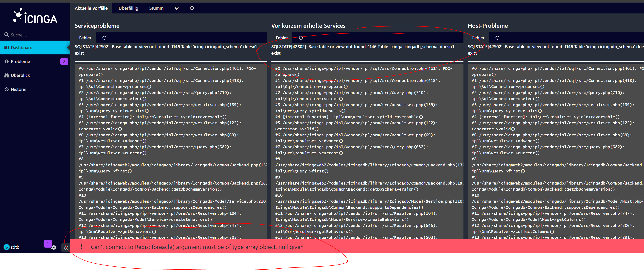Click Host->getColumns() line in Host-Probleme trace
This screenshot has height=270, width=644.
tap(529, 220)
